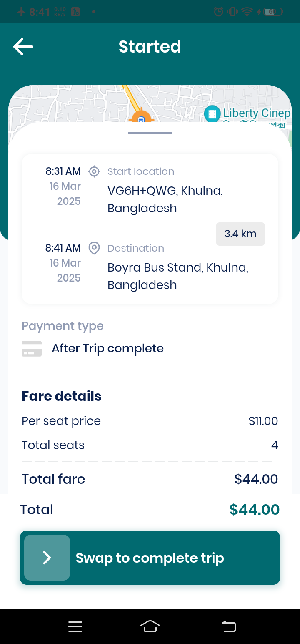
Task: Tap the back arrow in header
Action: point(23,47)
